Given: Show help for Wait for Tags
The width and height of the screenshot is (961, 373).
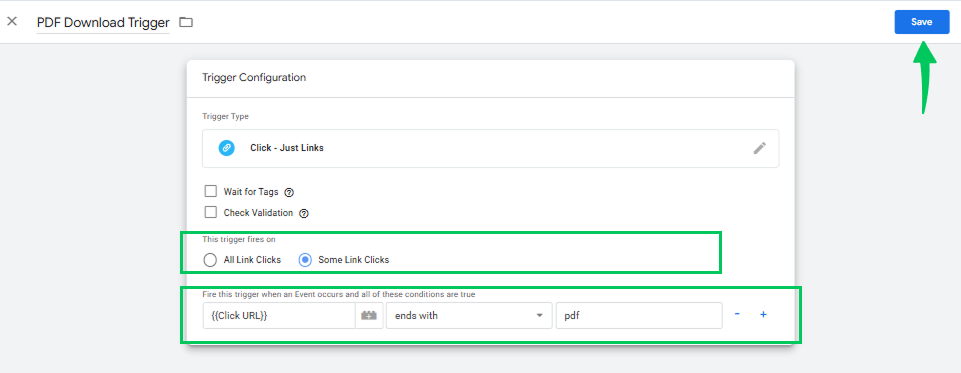Looking at the screenshot, I should tap(289, 192).
